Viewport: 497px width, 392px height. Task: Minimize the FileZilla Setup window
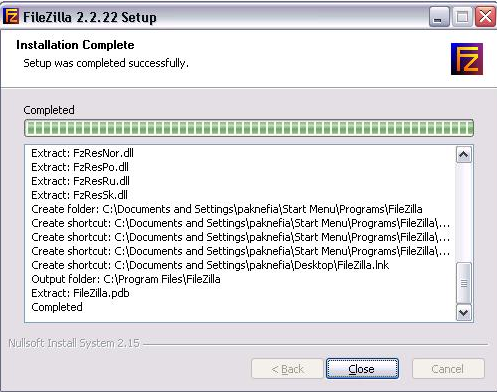point(439,17)
